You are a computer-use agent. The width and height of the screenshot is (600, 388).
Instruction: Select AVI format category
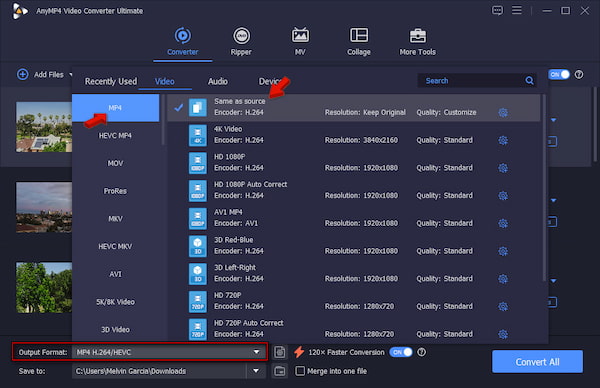coord(116,274)
